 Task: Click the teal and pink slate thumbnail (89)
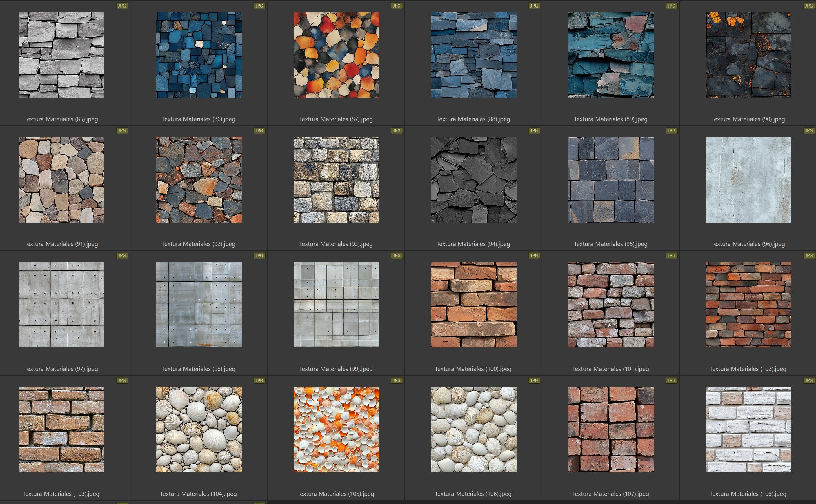[611, 55]
